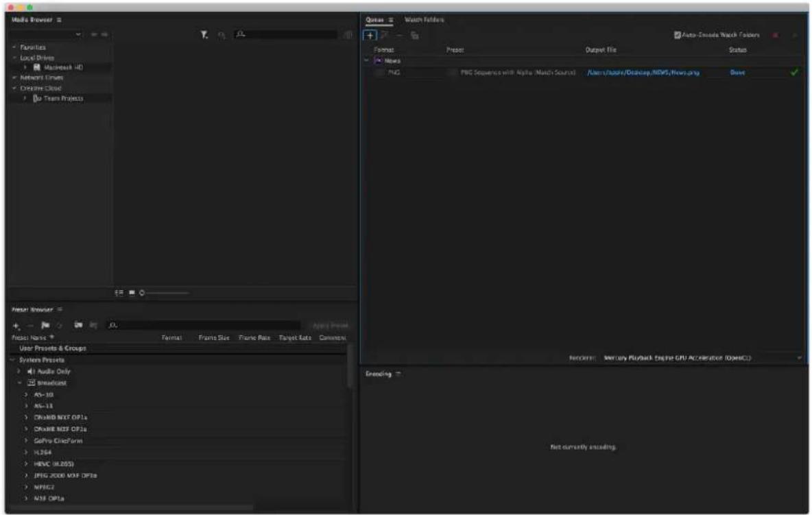Click the Media Browser forward navigation arrow
The width and height of the screenshot is (812, 515).
coord(105,34)
